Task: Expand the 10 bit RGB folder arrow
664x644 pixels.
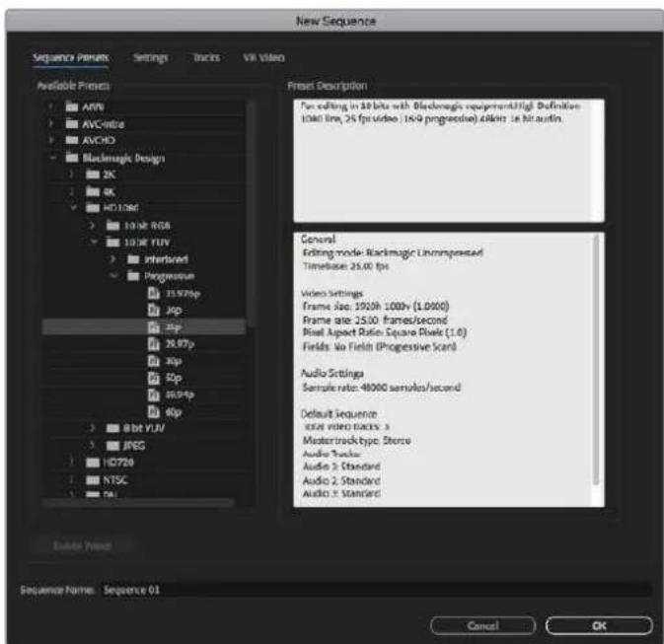Action: coord(92,225)
